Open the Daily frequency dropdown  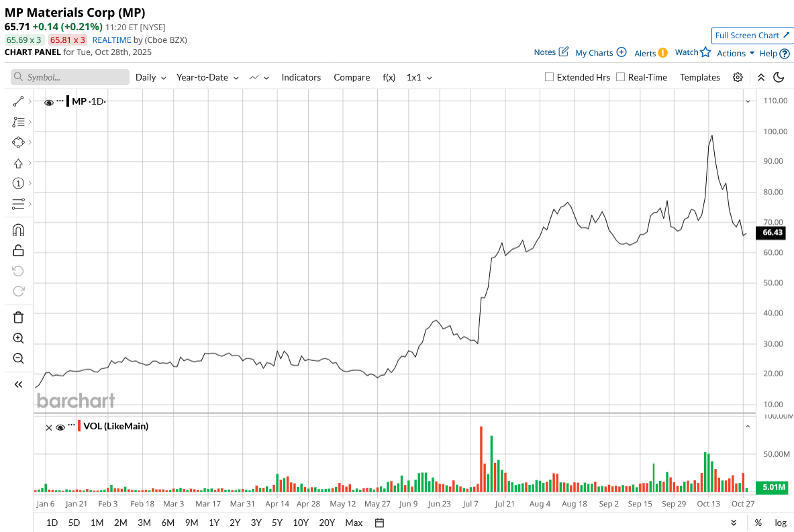point(150,77)
